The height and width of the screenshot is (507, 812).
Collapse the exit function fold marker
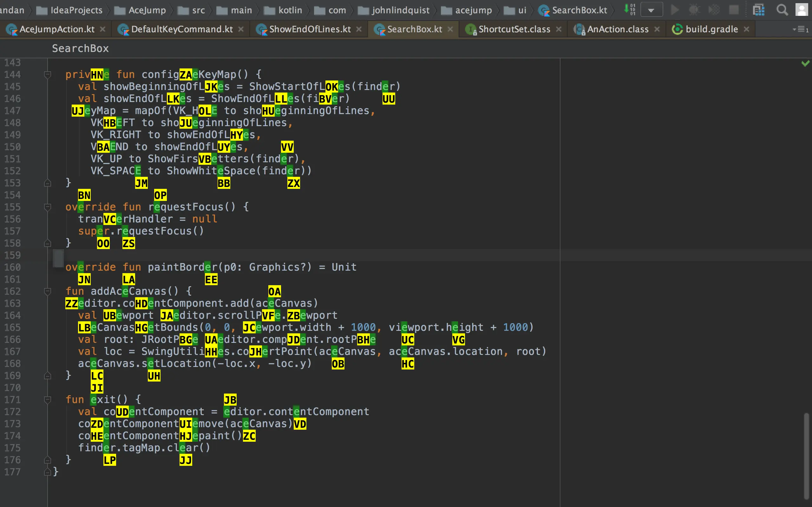click(x=47, y=400)
